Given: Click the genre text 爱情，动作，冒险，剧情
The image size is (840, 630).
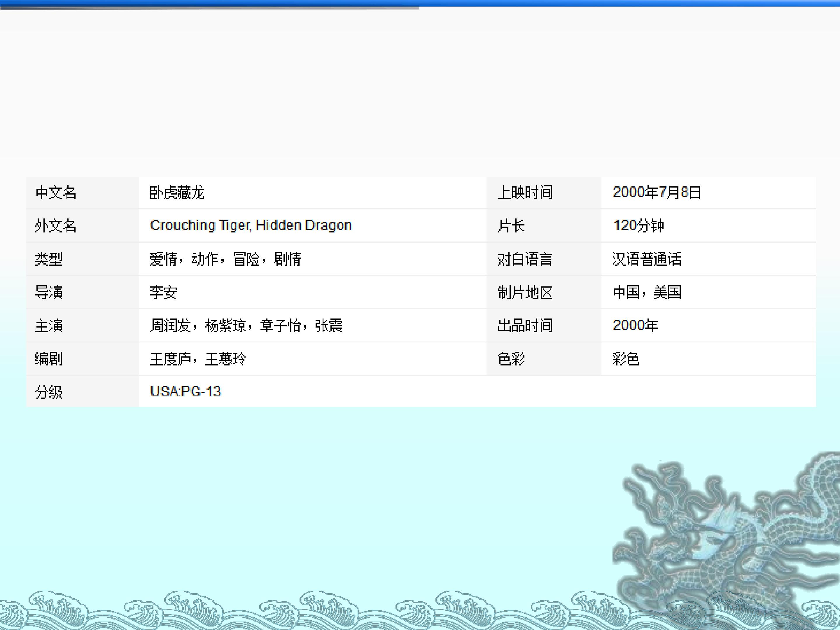Looking at the screenshot, I should click(x=225, y=259).
